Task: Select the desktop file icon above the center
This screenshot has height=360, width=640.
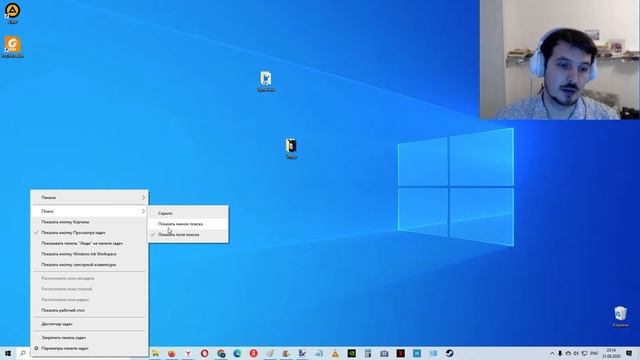Action: 266,81
